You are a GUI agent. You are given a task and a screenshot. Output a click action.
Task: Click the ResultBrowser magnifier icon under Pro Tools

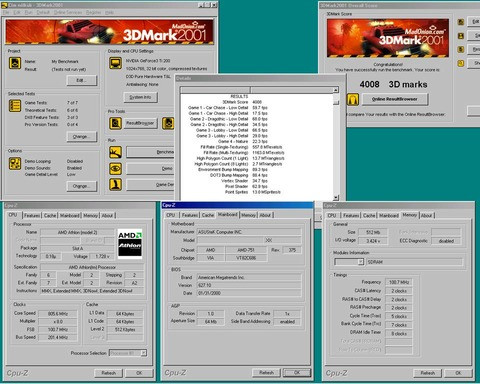pos(115,123)
